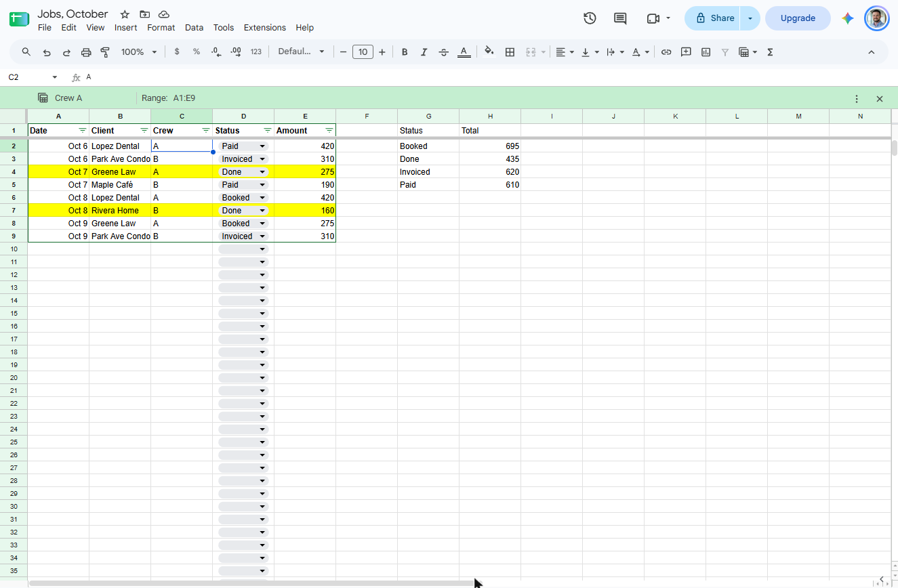
Task: Open the horizontal align dropdown
Action: 565,52
